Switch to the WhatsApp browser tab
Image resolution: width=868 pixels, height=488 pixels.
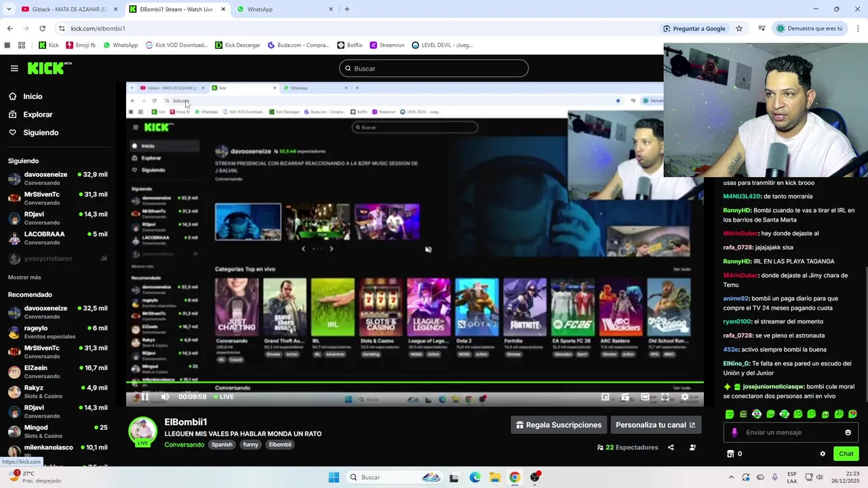285,9
